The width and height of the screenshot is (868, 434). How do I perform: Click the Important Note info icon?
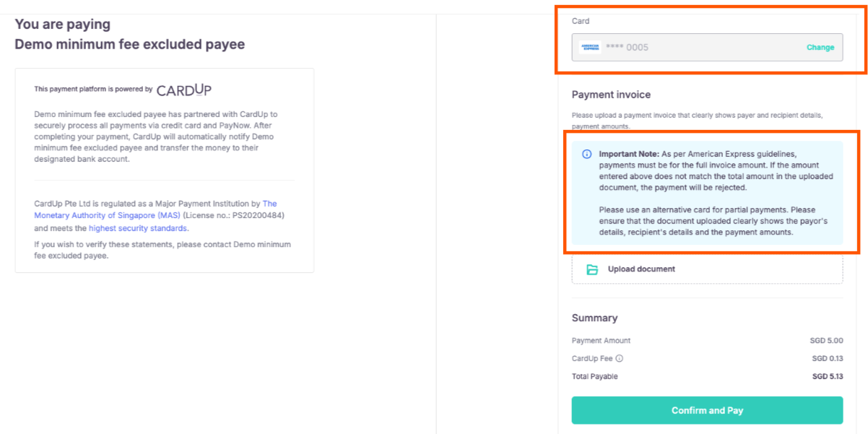click(x=587, y=154)
